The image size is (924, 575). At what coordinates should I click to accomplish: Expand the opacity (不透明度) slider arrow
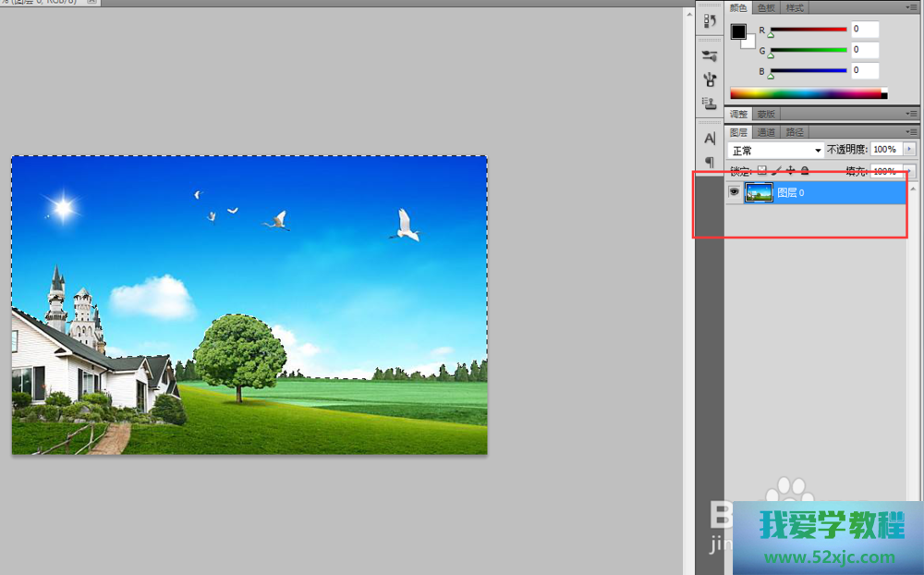910,150
